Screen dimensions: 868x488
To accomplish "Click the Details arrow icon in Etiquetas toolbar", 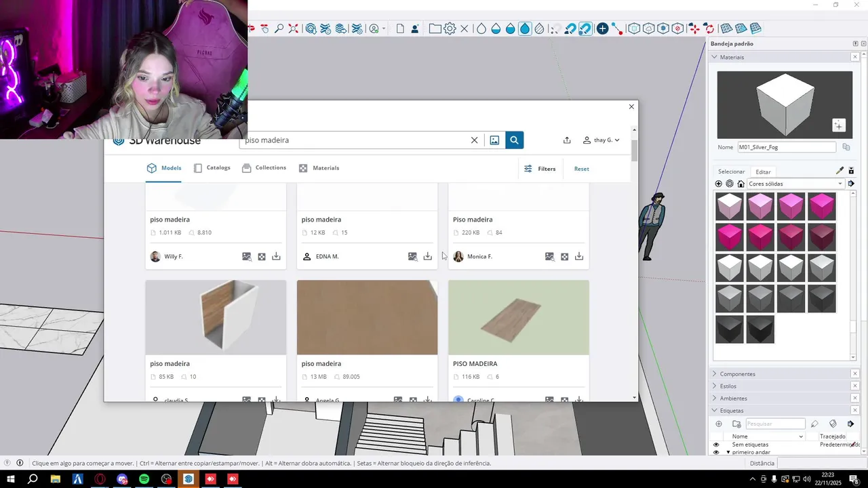I will (x=850, y=424).
